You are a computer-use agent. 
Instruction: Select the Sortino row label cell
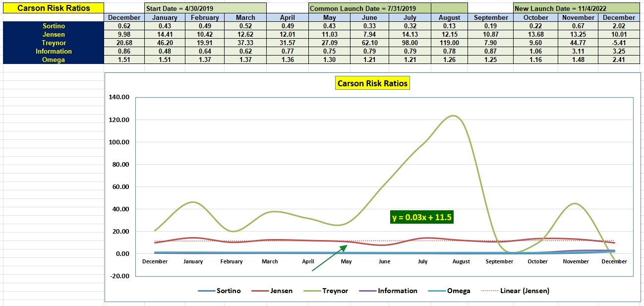click(54, 26)
